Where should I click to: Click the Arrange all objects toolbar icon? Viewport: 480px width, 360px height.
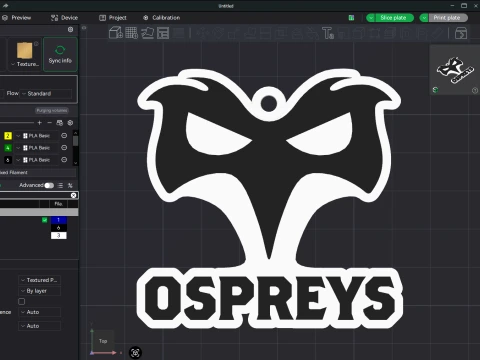[x=163, y=33]
